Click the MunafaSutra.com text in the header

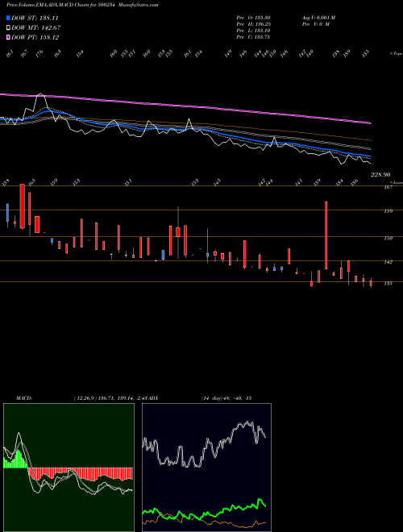click(x=138, y=5)
